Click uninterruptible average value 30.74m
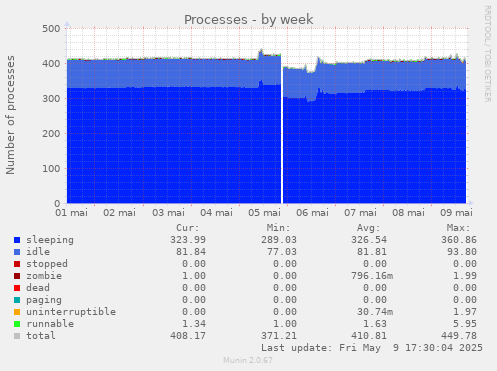 coord(375,312)
